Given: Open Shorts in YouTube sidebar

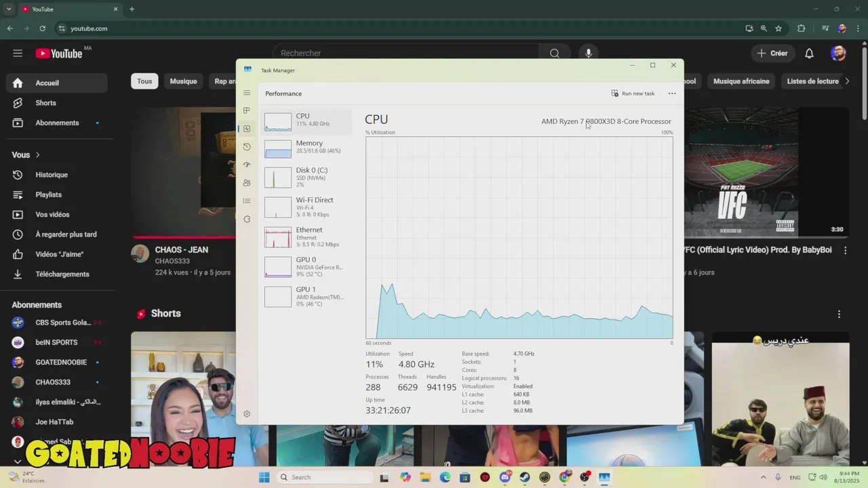Looking at the screenshot, I should [x=57, y=103].
